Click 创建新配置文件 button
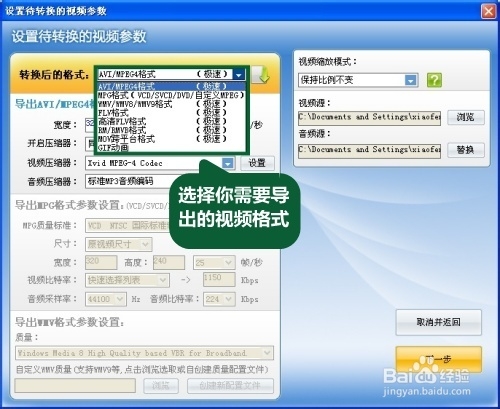This screenshot has width=500, height=409. pyautogui.click(x=230, y=386)
